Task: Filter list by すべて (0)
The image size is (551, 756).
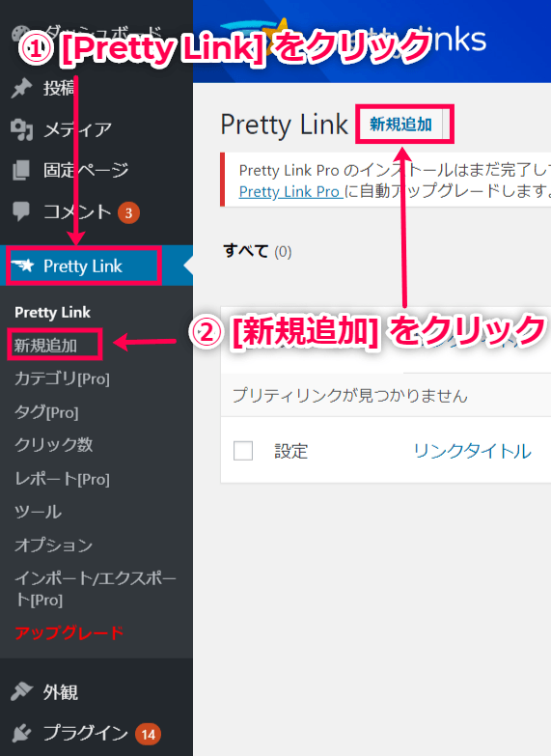Action: coord(258,251)
